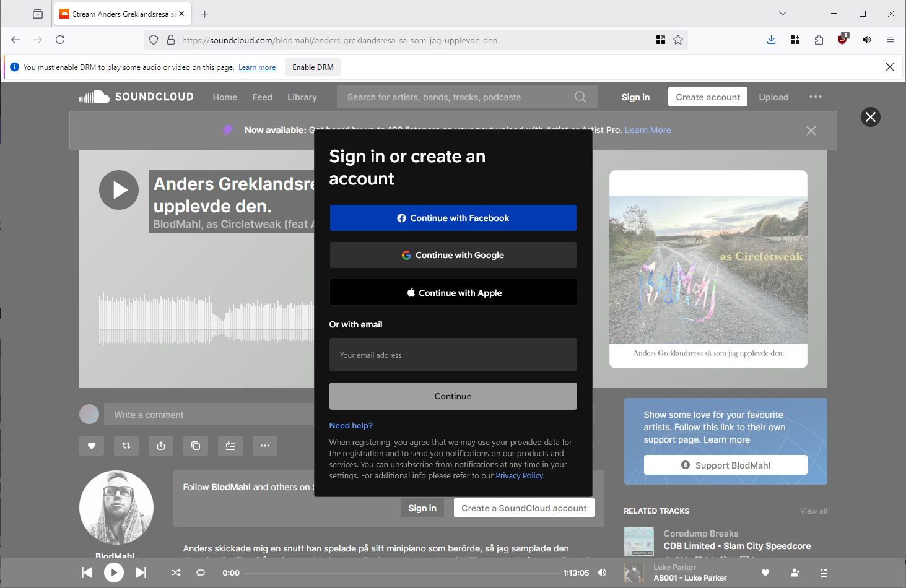Click Create a SoundCloud account button

click(x=524, y=508)
